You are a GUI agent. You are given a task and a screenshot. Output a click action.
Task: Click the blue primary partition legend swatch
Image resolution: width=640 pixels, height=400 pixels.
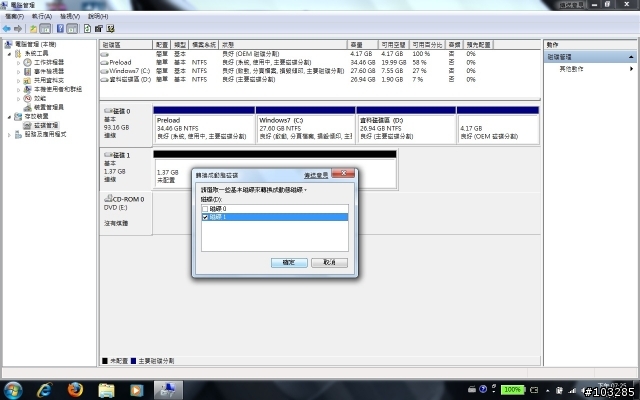pos(133,361)
